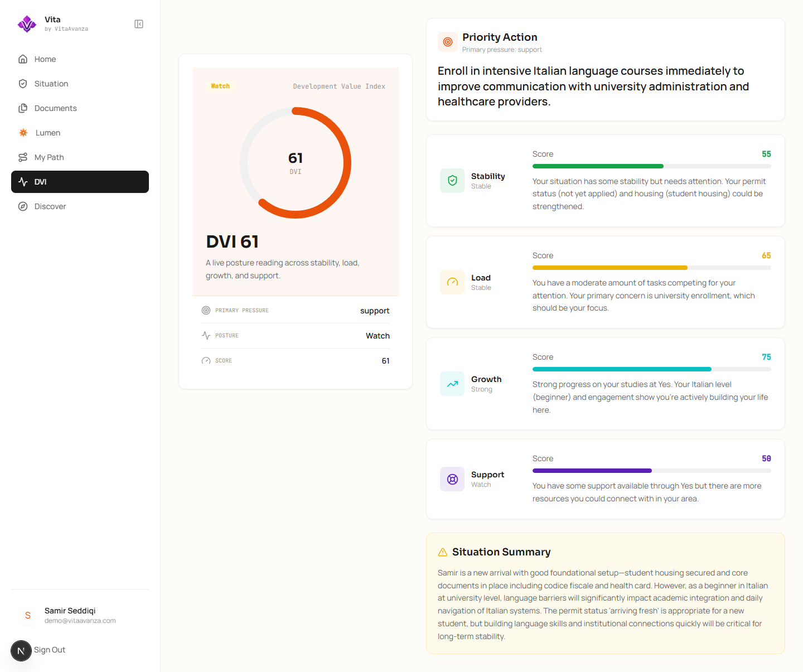The image size is (803, 672).
Task: Click the Load card title
Action: click(x=481, y=278)
